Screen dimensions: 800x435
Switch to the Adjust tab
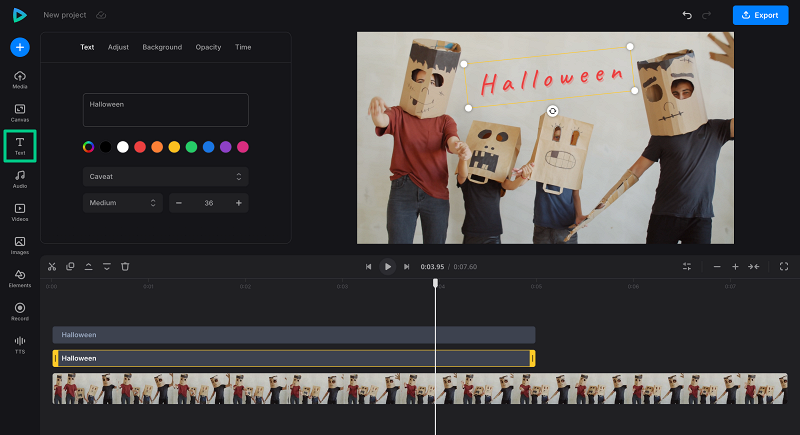[x=118, y=47]
